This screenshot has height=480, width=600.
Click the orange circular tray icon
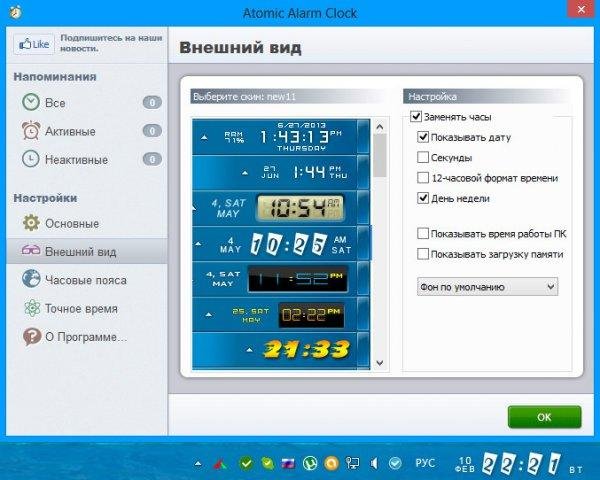click(331, 464)
